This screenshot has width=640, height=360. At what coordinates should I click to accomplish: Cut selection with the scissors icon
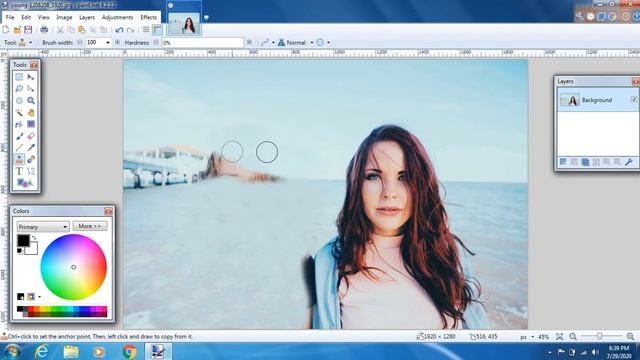(x=60, y=30)
